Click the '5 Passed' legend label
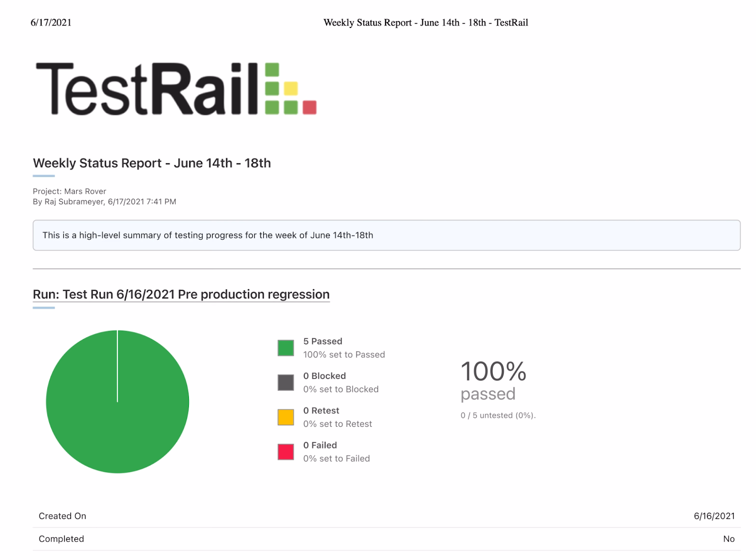 pyautogui.click(x=323, y=341)
